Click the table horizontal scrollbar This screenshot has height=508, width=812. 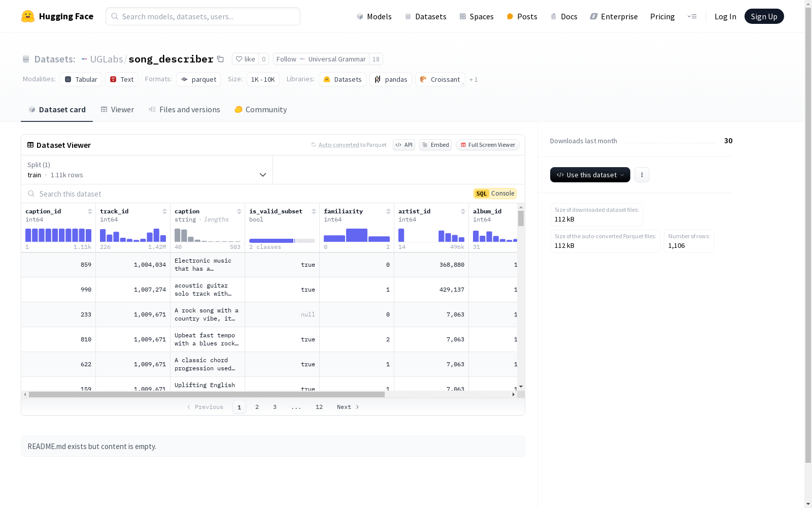coord(207,394)
